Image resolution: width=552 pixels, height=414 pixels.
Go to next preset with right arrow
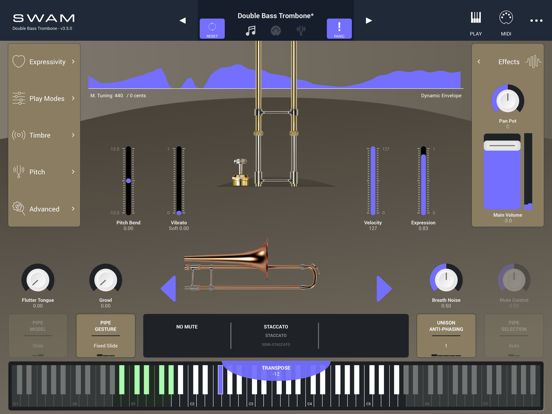(369, 20)
